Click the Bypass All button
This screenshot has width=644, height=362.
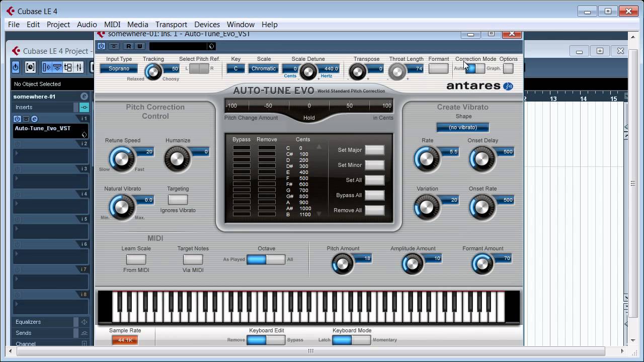pos(374,195)
